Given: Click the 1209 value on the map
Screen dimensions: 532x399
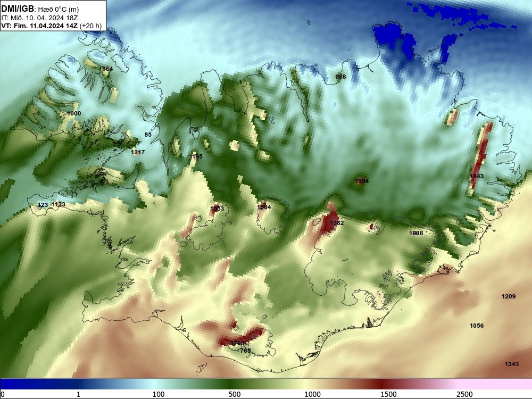Looking at the screenshot, I should pyautogui.click(x=509, y=296).
